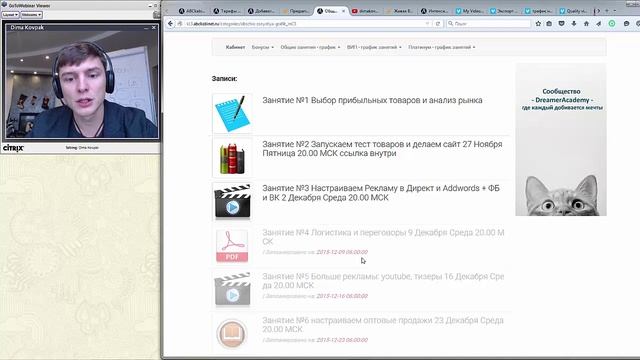Screen dimensions: 640x360
Task: Click the green circular extension icon
Action: tap(612, 24)
